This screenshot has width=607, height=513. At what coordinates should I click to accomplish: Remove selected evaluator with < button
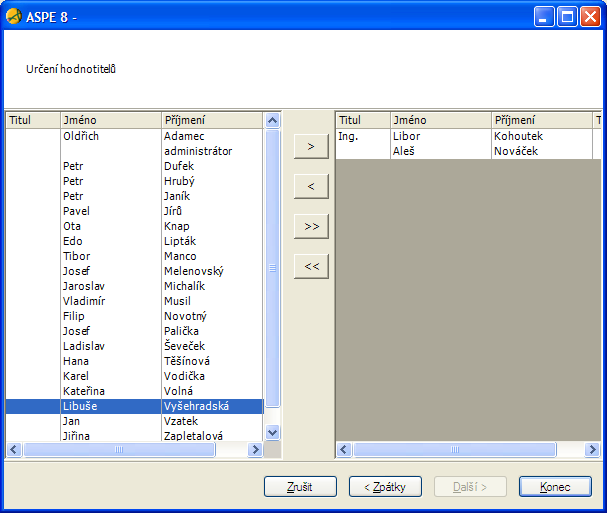pyautogui.click(x=311, y=186)
